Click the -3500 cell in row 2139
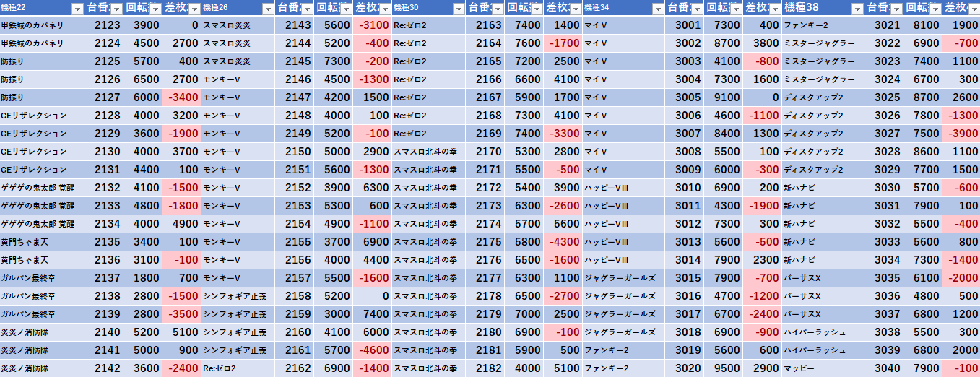 [181, 314]
